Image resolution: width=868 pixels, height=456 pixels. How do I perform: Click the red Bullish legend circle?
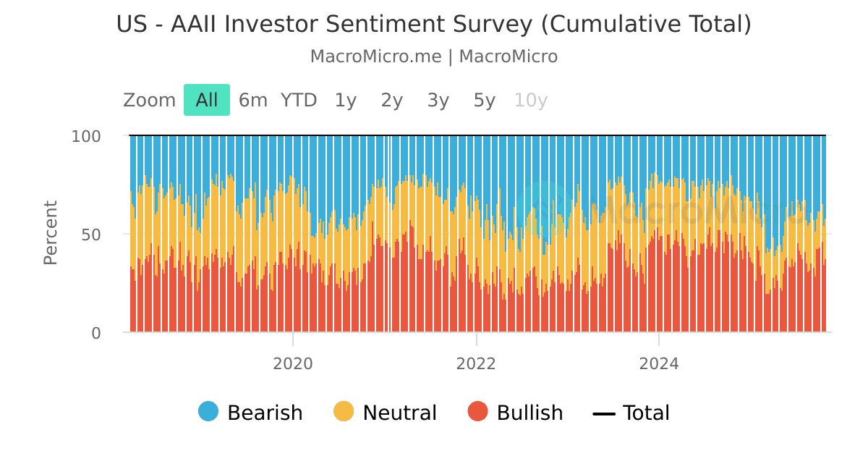478,412
